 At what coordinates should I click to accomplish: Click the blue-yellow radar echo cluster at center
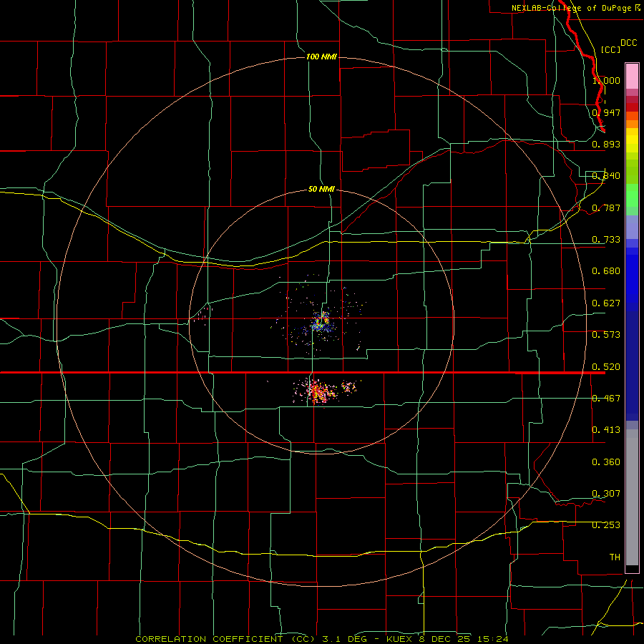click(321, 321)
